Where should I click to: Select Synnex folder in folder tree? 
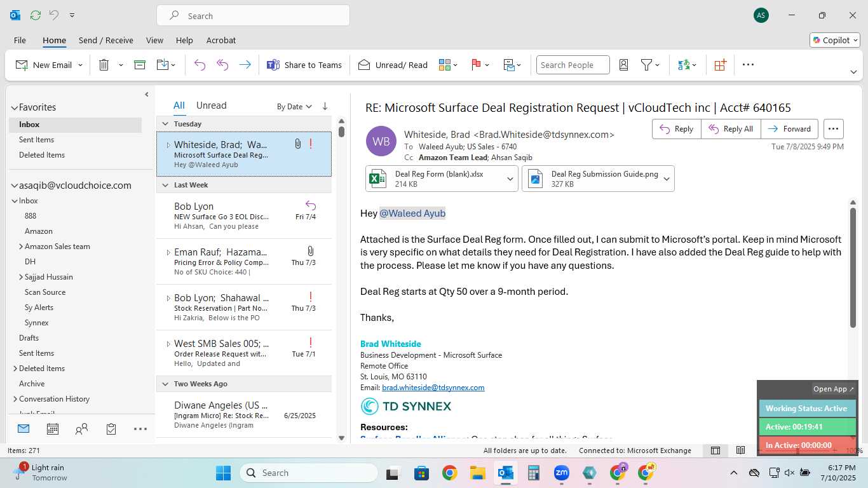(x=37, y=323)
